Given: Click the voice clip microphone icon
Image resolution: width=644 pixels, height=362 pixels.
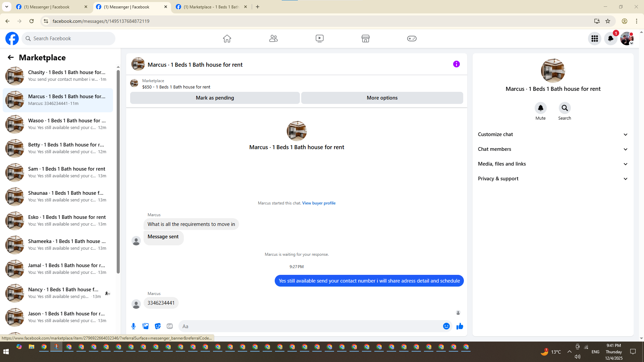Looking at the screenshot, I should (133, 326).
